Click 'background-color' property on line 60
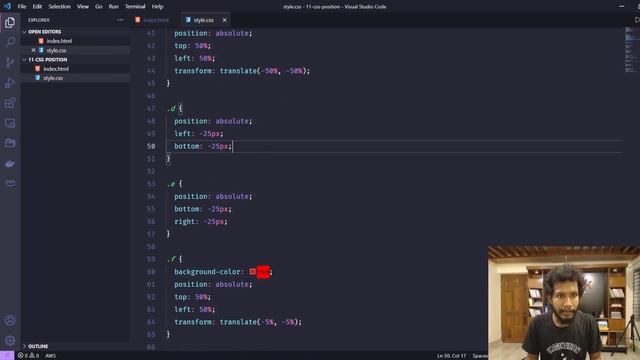 coord(207,271)
